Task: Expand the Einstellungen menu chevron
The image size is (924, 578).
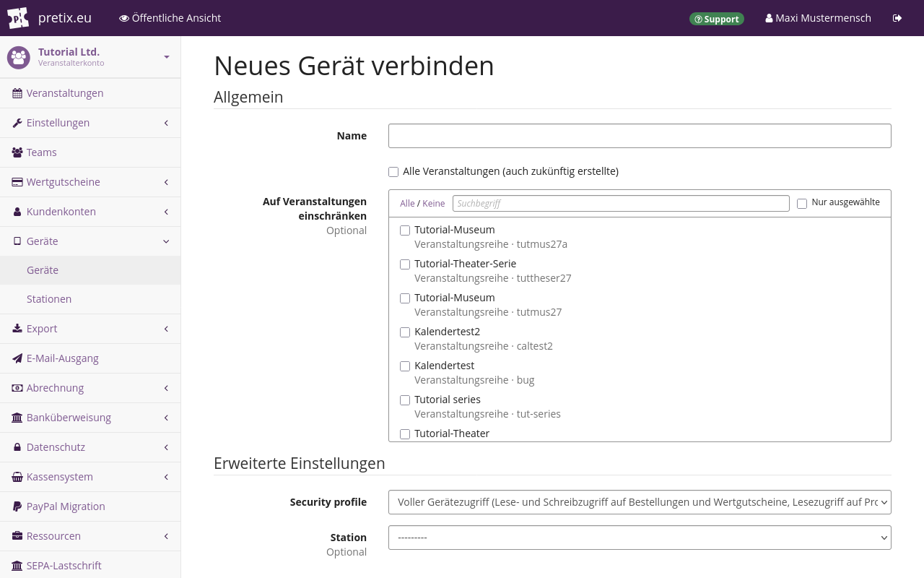Action: point(166,123)
